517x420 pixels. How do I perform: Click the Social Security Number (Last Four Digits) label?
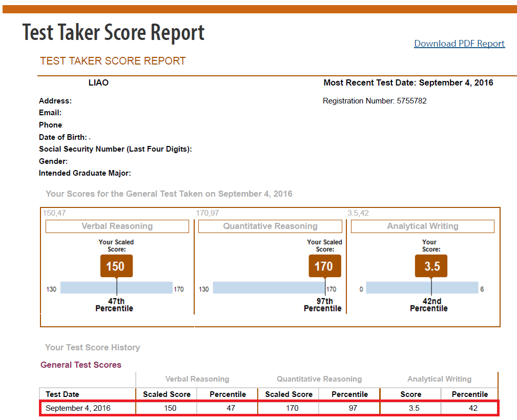point(115,149)
